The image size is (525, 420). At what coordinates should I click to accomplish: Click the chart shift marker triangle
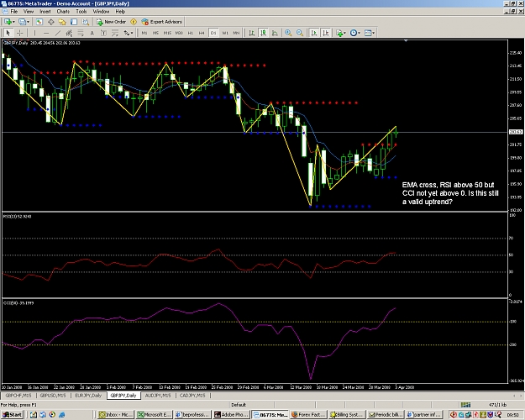(x=406, y=41)
